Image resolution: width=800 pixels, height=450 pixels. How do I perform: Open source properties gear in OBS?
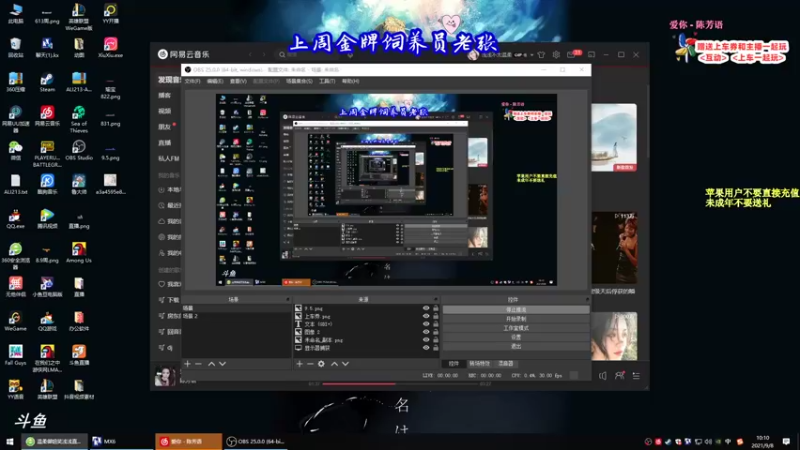pos(321,364)
